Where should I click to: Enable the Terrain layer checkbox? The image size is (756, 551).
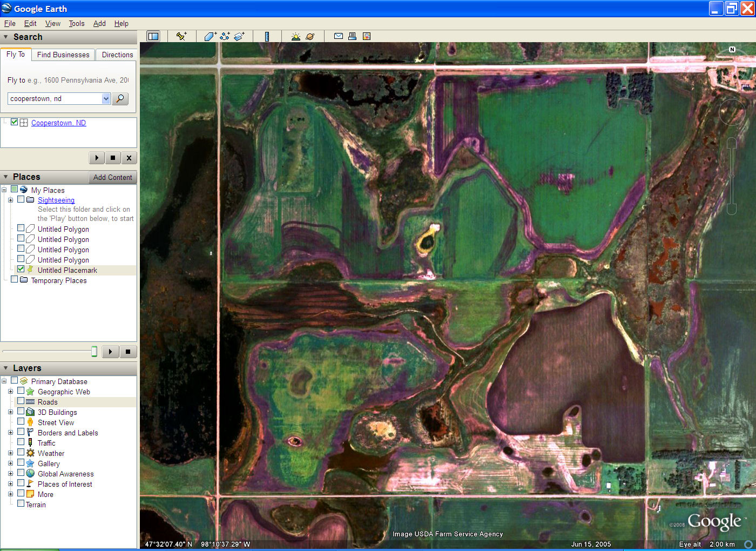(21, 503)
